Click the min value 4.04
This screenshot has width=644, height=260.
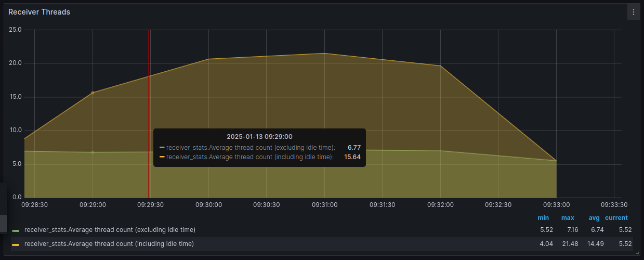546,244
